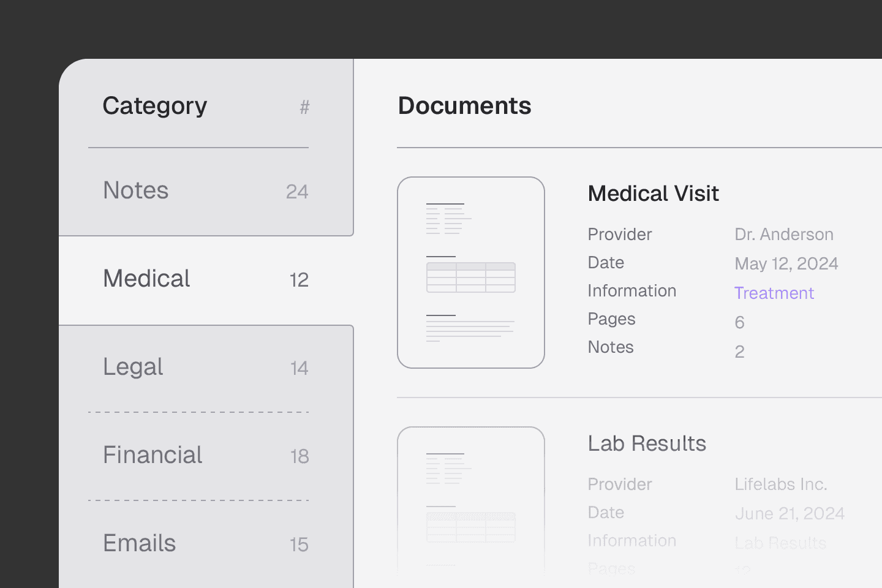Image resolution: width=882 pixels, height=588 pixels.
Task: Open the Financial category
Action: click(153, 455)
